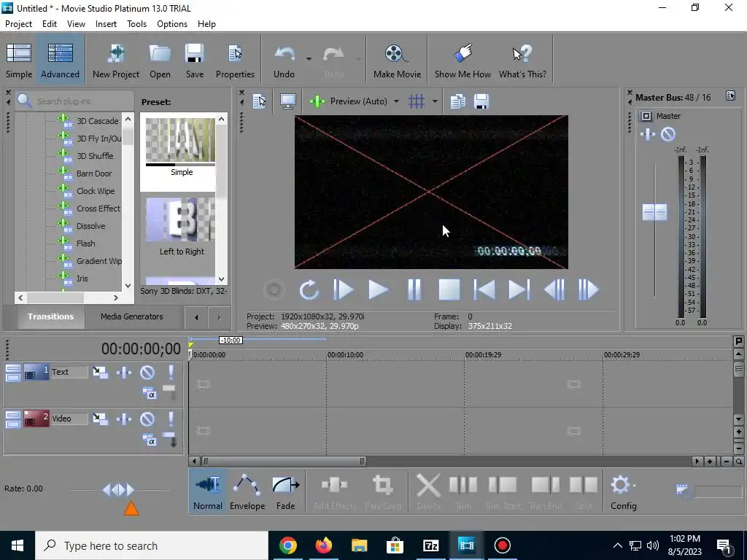Click the timeline horizontal zoom scrollbar
Viewport: 747px width, 560px height.
pyautogui.click(x=284, y=461)
